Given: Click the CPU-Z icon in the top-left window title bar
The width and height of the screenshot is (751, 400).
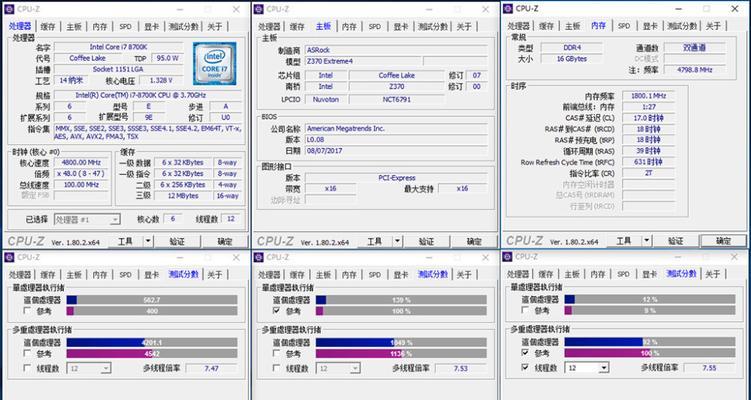Looking at the screenshot, I should pos(10,8).
